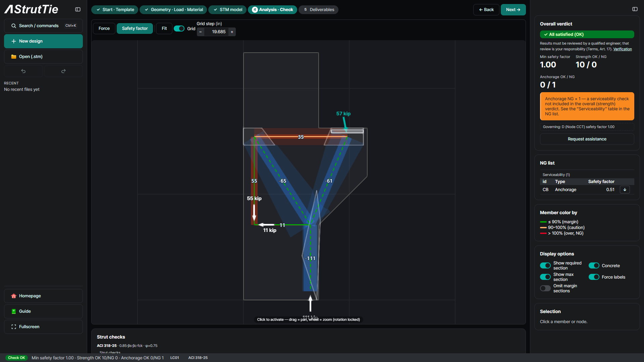Click the Back button

[x=486, y=10]
